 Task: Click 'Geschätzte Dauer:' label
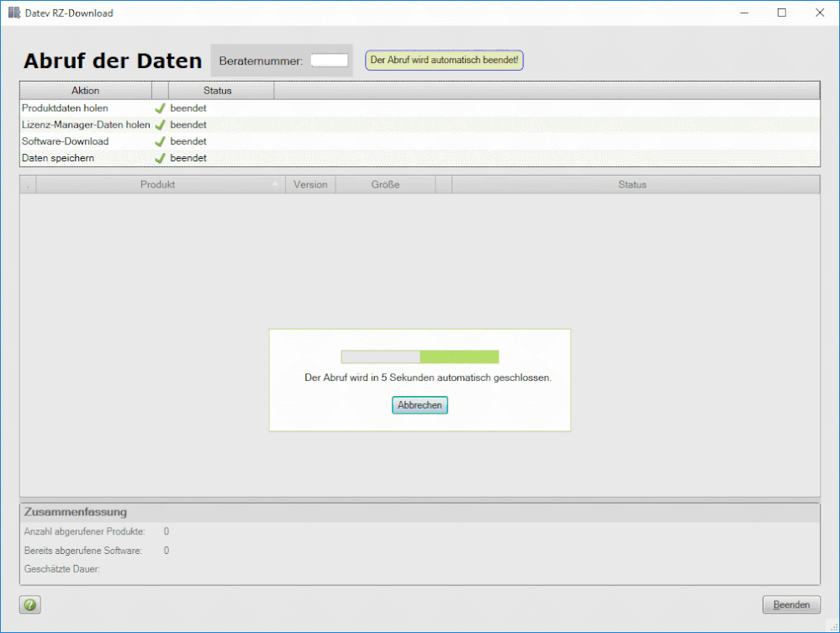[62, 569]
